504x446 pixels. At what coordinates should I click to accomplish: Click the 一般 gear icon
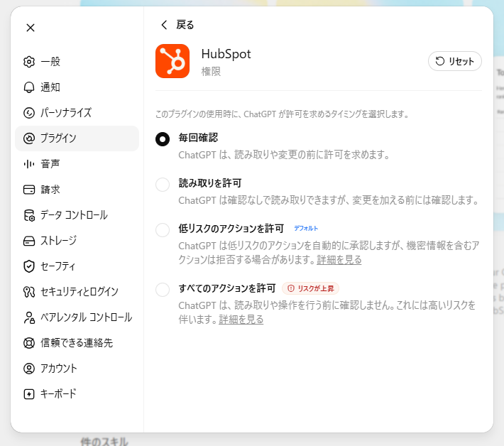pos(29,62)
